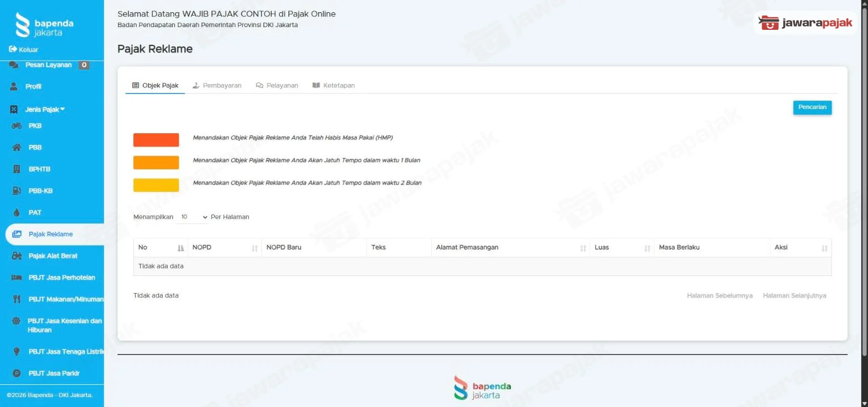The width and height of the screenshot is (868, 407).
Task: Click the red HMP expired swatch
Action: point(156,140)
